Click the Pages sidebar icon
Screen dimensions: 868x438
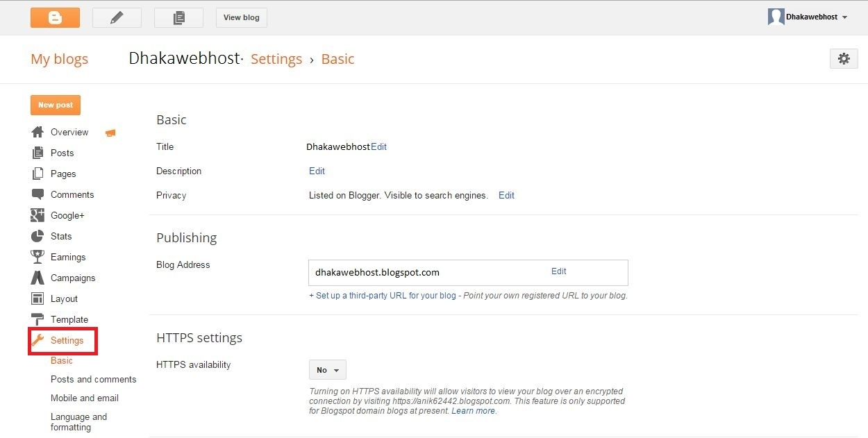click(x=37, y=174)
